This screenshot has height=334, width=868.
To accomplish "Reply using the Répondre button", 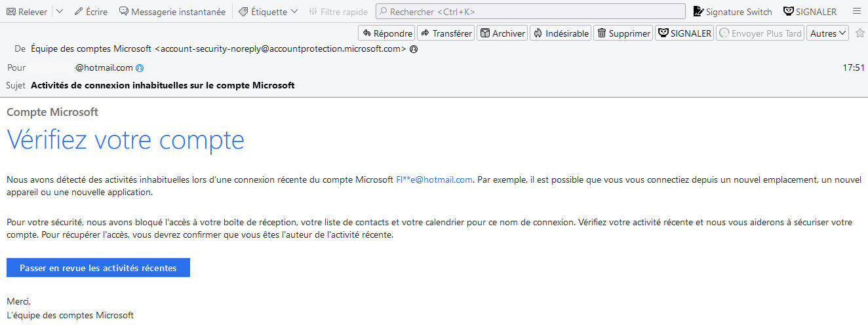I will (387, 33).
